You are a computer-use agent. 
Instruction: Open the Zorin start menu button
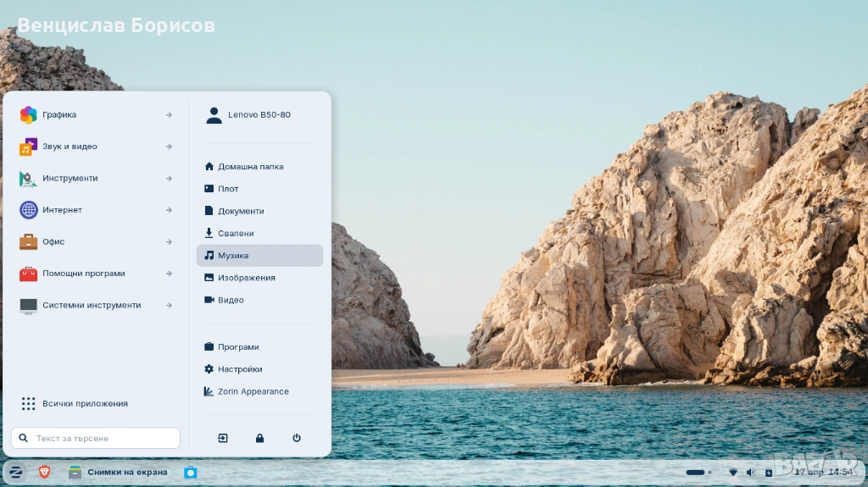15,472
